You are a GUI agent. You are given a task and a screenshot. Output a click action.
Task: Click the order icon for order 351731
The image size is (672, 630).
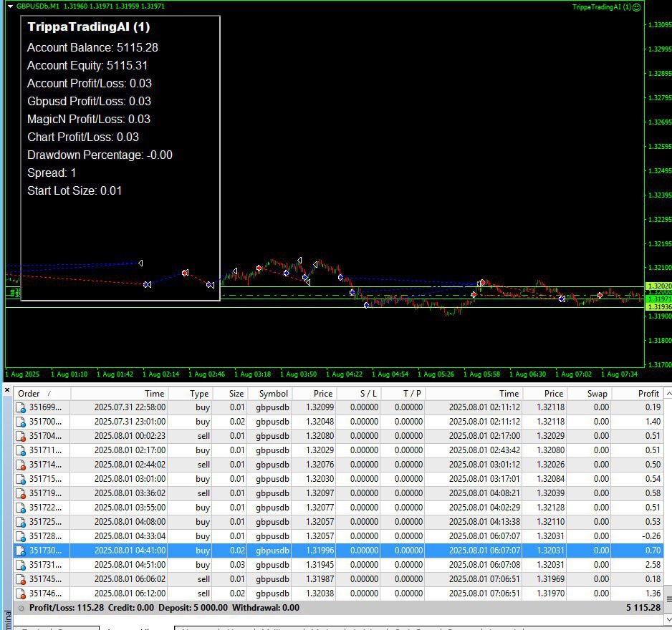pyautogui.click(x=21, y=565)
